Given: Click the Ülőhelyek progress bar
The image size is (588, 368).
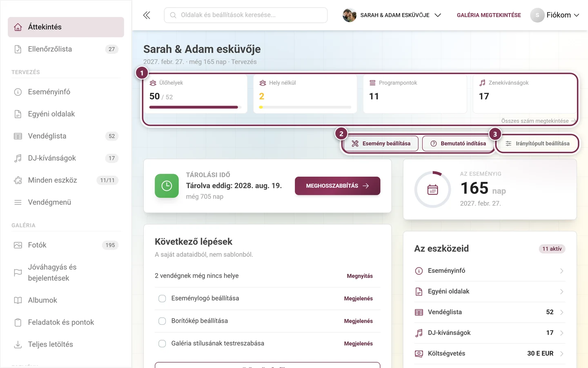Looking at the screenshot, I should pos(196,107).
